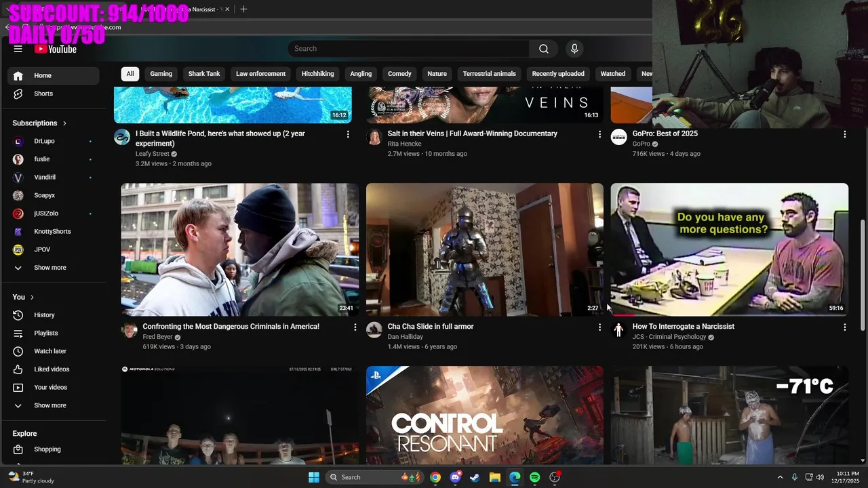
Task: Open the JPOV subscription channel
Action: pyautogui.click(x=53, y=249)
